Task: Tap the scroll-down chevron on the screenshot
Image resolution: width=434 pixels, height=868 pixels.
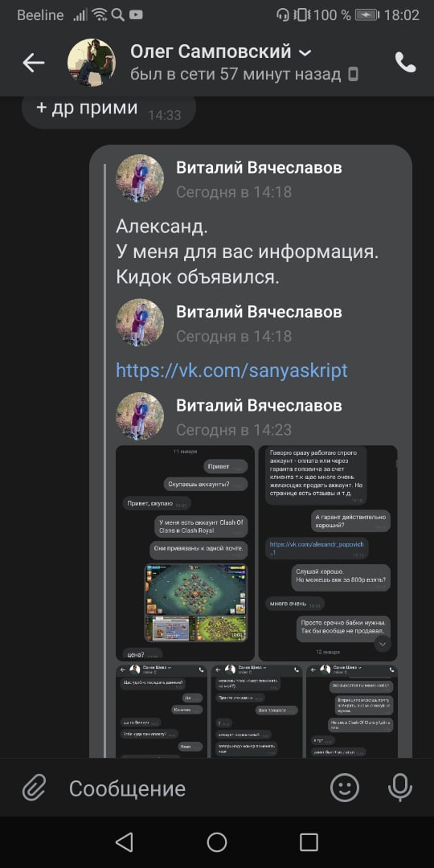Action: [x=383, y=644]
